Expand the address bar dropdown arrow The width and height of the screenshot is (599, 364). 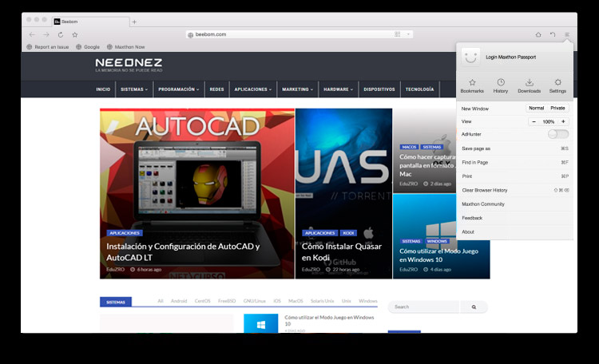pos(408,34)
